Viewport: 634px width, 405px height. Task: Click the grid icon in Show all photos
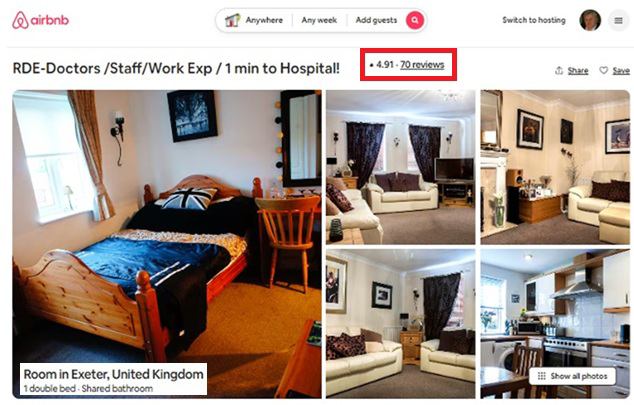coord(541,376)
